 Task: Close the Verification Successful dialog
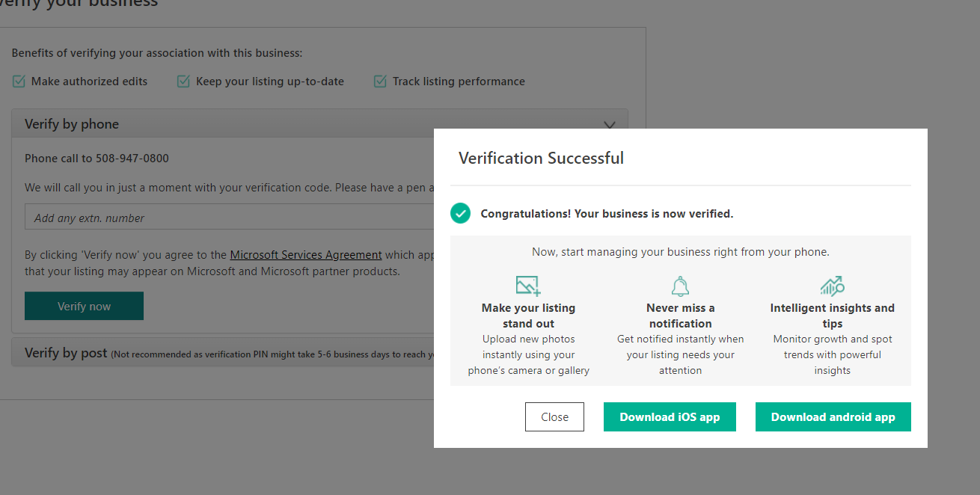[x=554, y=417]
